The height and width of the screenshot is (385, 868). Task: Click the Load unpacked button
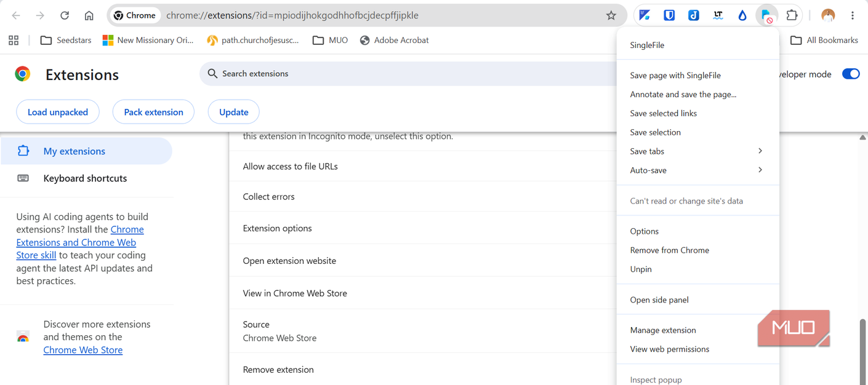[58, 112]
